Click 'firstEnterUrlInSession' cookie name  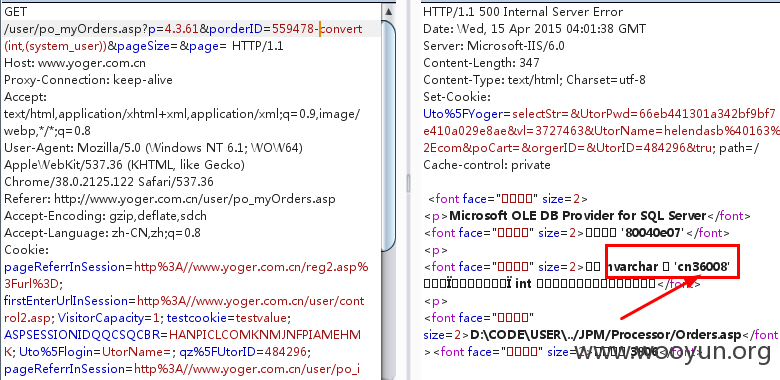[66, 301]
